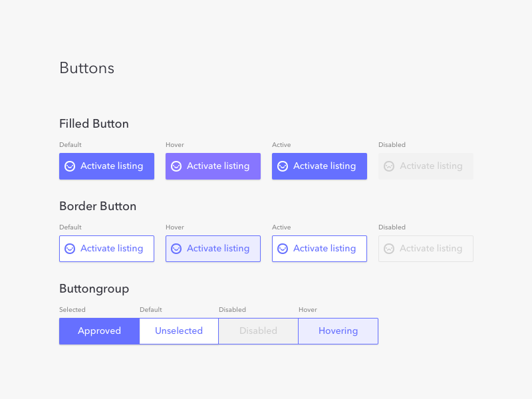Click the circle icon in the hover border button
The image size is (532, 399).
[x=176, y=249]
